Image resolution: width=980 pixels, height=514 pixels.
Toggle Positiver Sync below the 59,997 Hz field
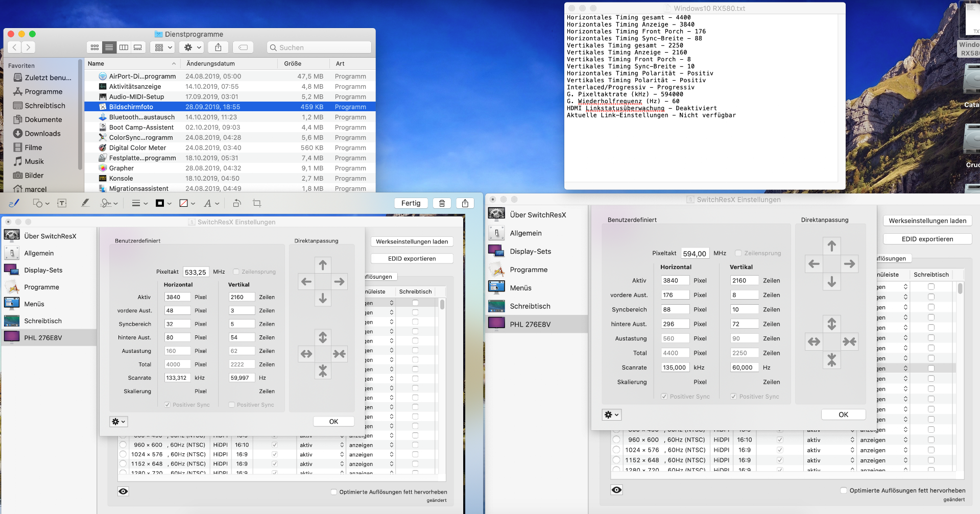coord(232,405)
